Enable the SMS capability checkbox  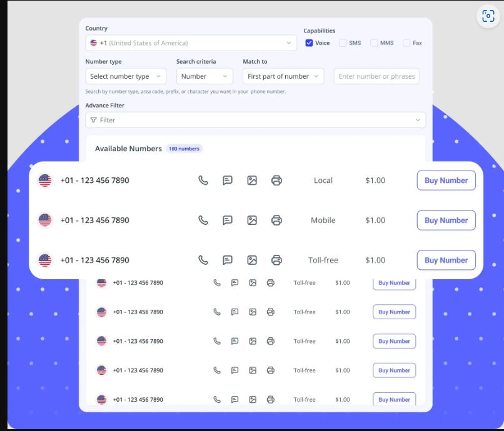(x=343, y=43)
